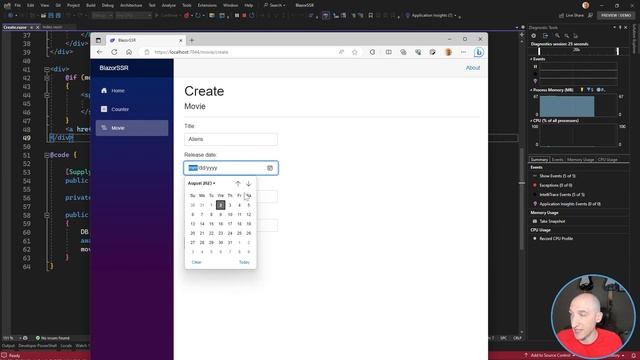Select August 31 in the calendar
Screen dimensions: 640x360
230,242
